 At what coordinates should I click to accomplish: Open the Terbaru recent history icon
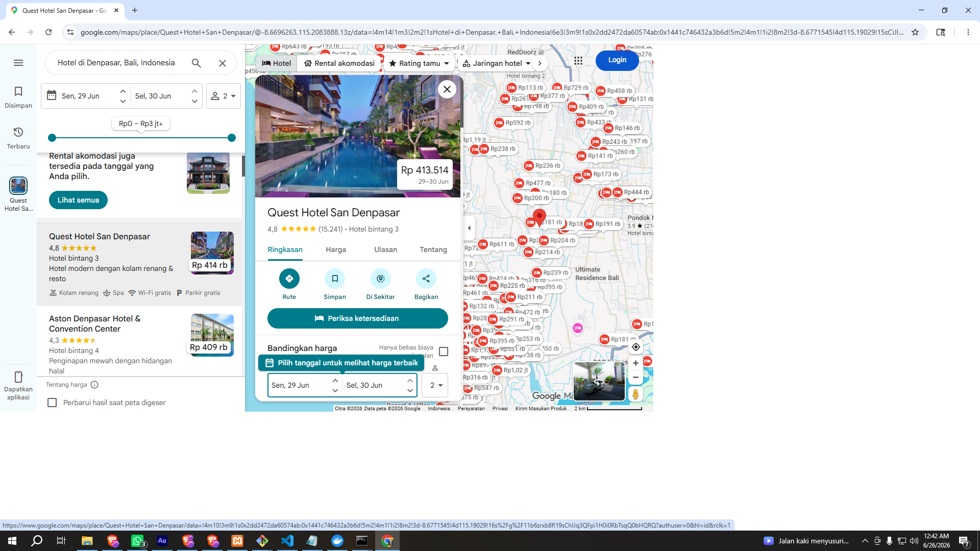click(18, 132)
